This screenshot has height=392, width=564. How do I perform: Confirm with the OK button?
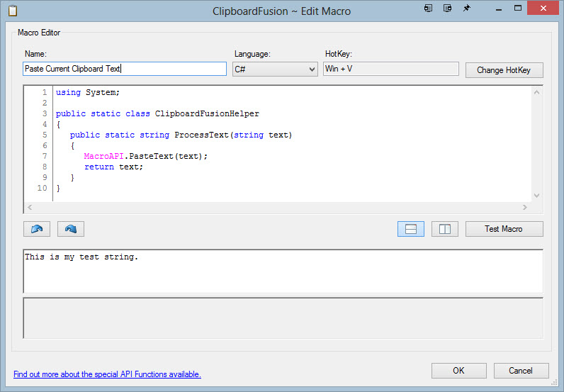tap(458, 370)
